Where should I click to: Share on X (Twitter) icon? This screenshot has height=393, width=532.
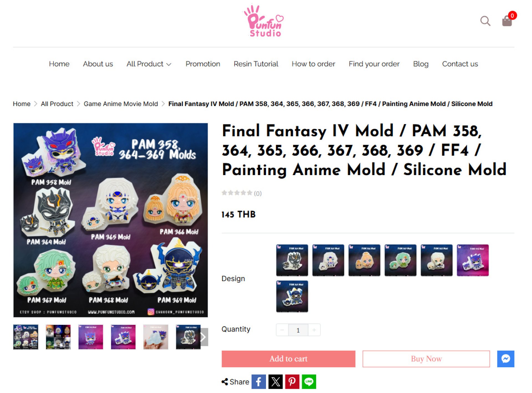coord(275,382)
